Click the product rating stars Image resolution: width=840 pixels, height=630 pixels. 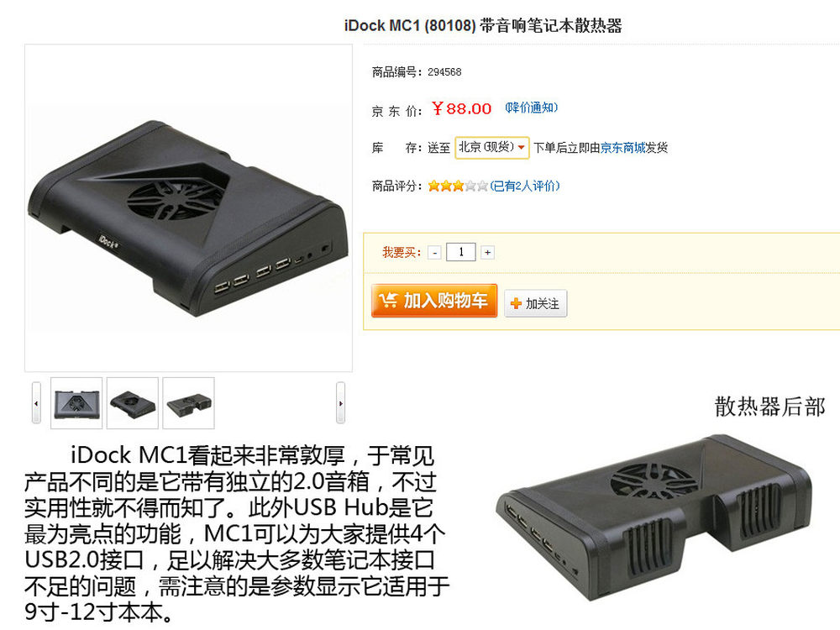coord(458,186)
